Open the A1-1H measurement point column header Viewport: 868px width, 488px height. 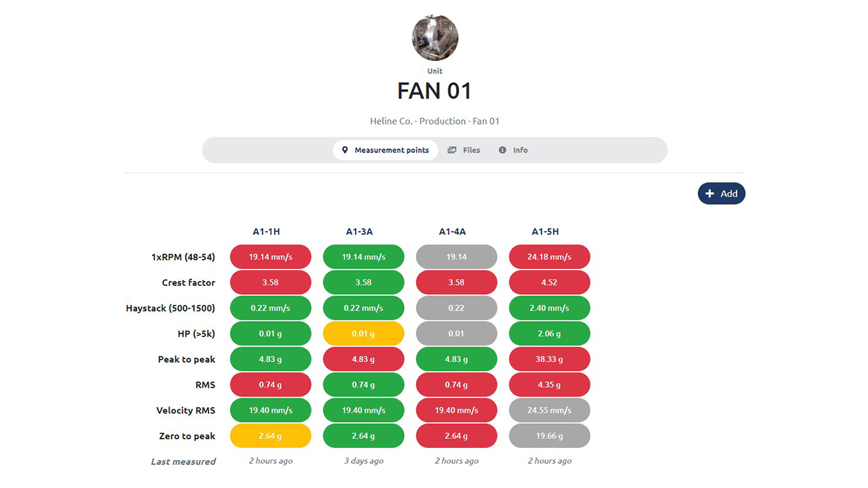[x=266, y=231]
